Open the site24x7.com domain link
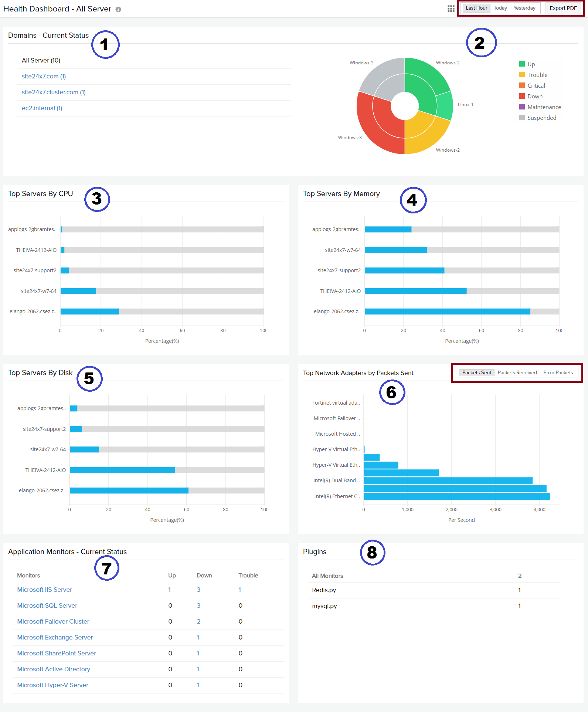Viewport: 588px width, 712px height. 44,77
